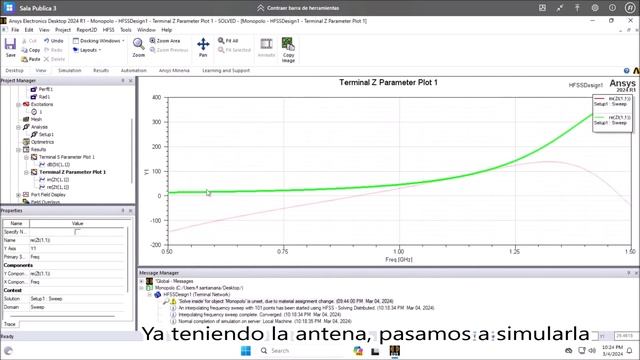Open the Report2D menu
The width and height of the screenshot is (640, 360).
point(87,30)
